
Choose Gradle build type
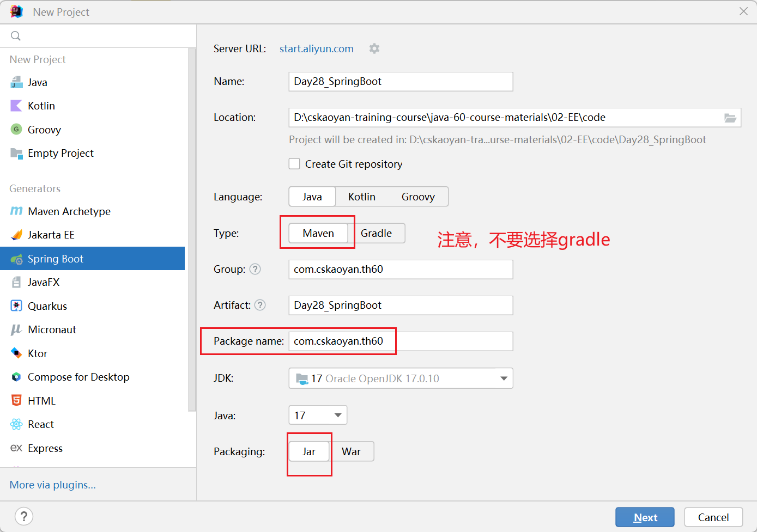(376, 233)
